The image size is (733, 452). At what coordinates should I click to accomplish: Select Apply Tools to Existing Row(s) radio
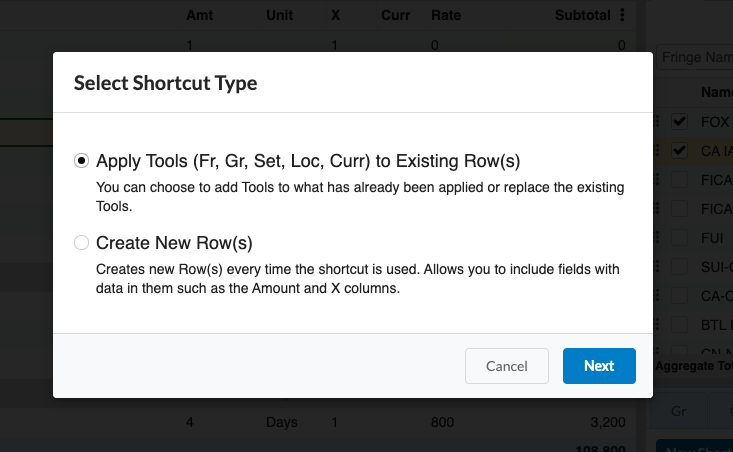point(81,161)
